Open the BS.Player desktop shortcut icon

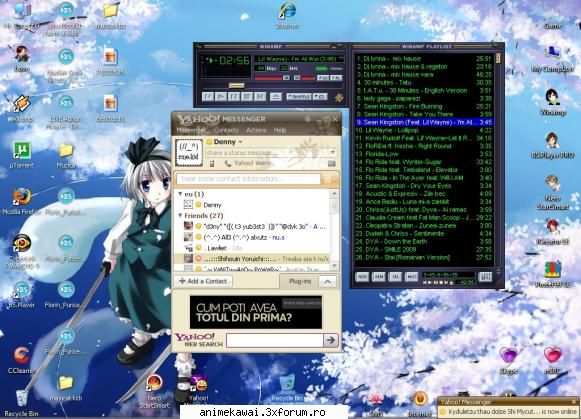[x=21, y=295]
